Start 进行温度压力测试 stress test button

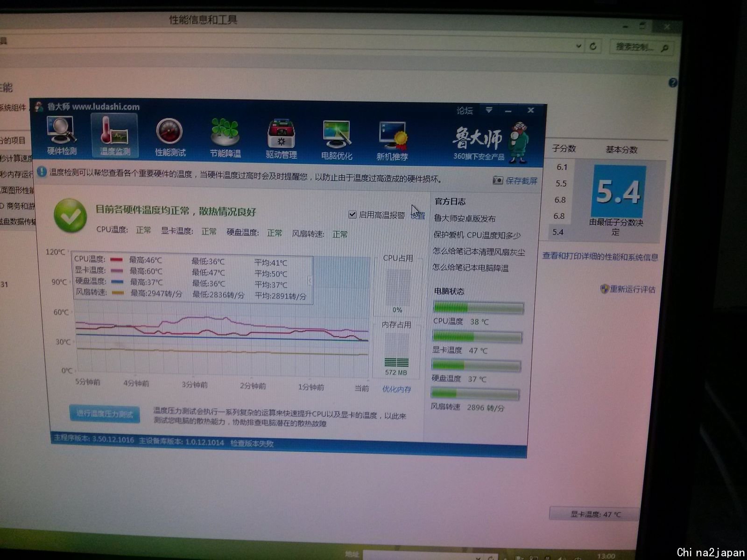click(x=105, y=413)
